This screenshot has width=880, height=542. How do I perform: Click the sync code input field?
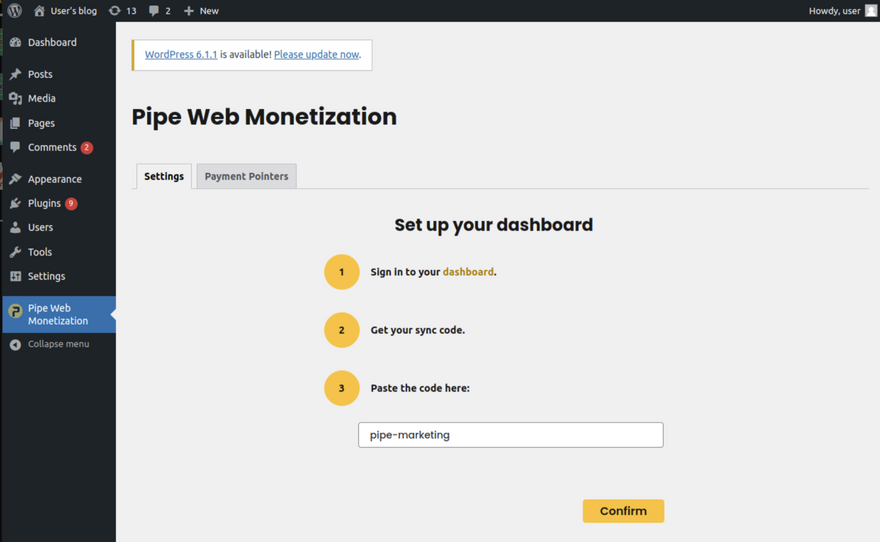tap(510, 435)
